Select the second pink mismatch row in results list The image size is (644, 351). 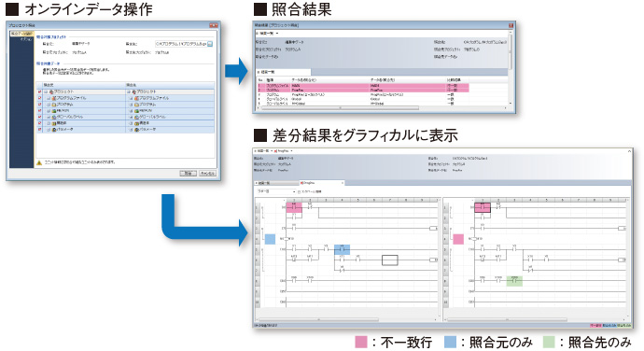[363, 90]
